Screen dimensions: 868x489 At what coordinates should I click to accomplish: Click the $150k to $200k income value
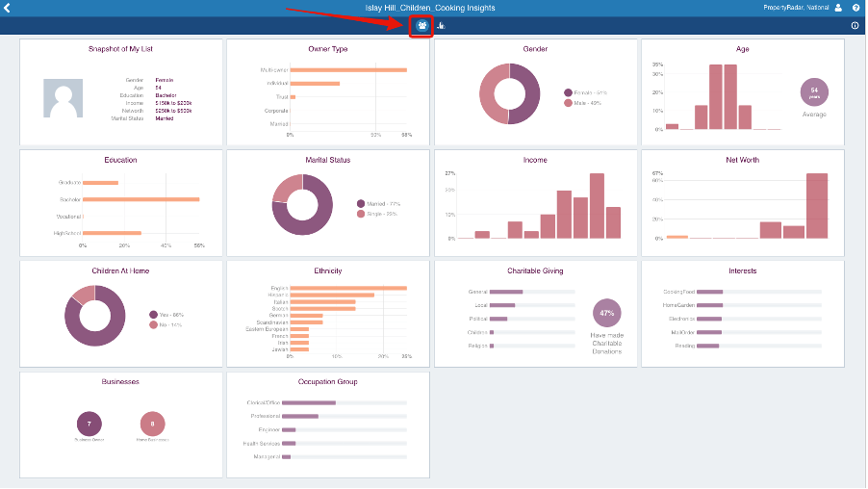(x=173, y=103)
